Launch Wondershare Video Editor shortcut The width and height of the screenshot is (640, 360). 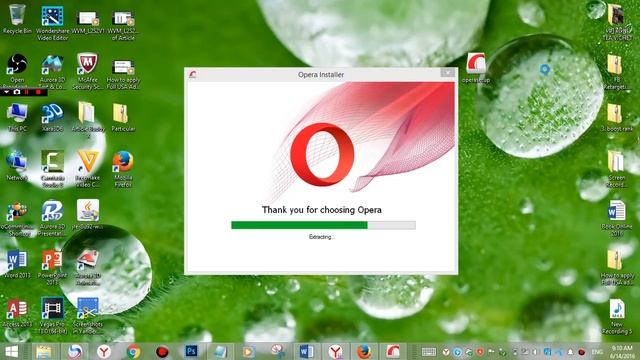pos(52,22)
